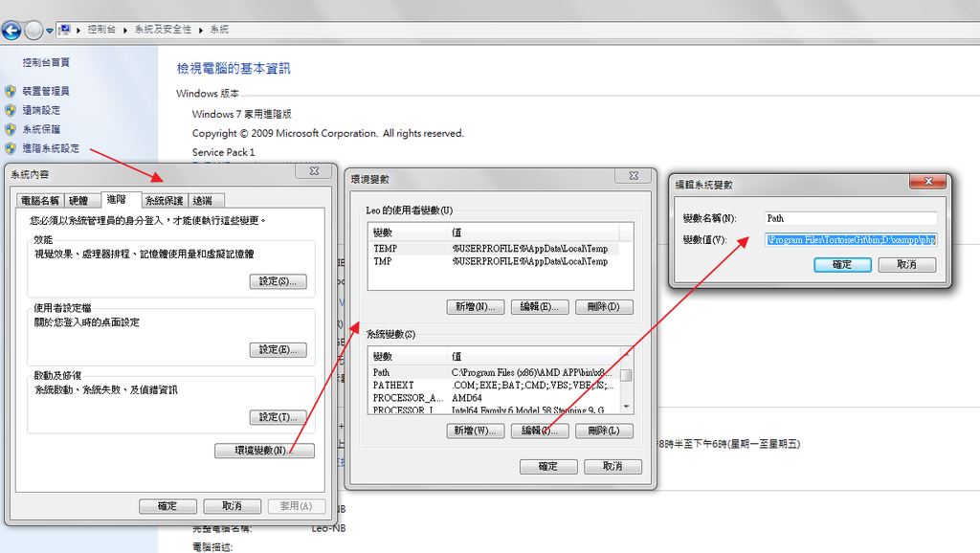Click the computer icon in the address bar

click(65, 30)
